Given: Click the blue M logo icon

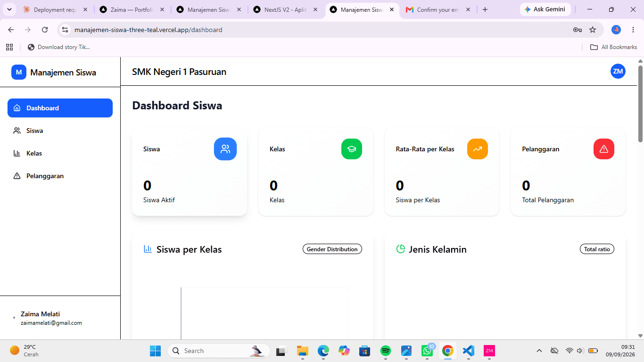Looking at the screenshot, I should tap(19, 72).
